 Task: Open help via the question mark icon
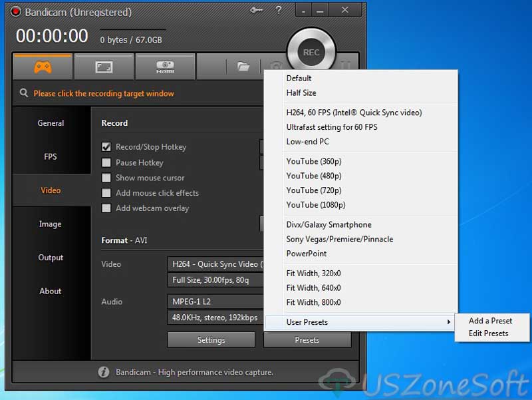279,10
